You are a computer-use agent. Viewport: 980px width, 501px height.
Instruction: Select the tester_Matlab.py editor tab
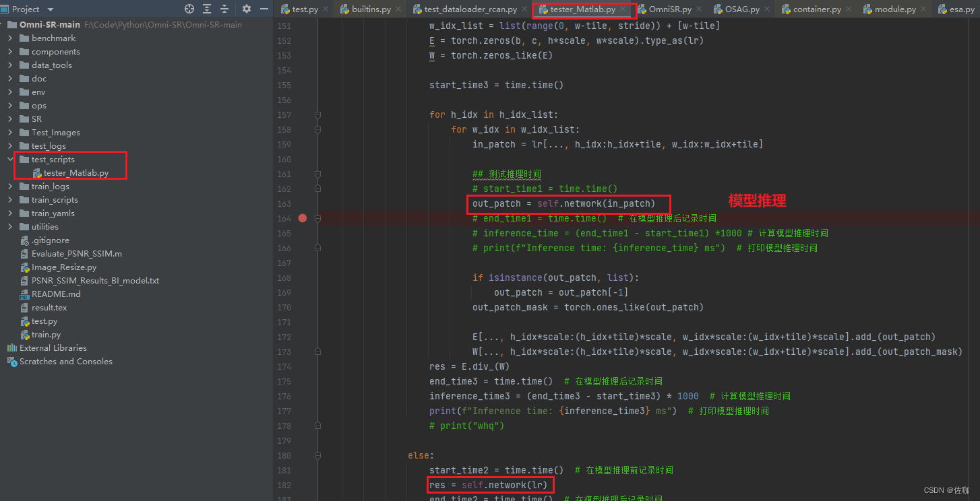582,9
